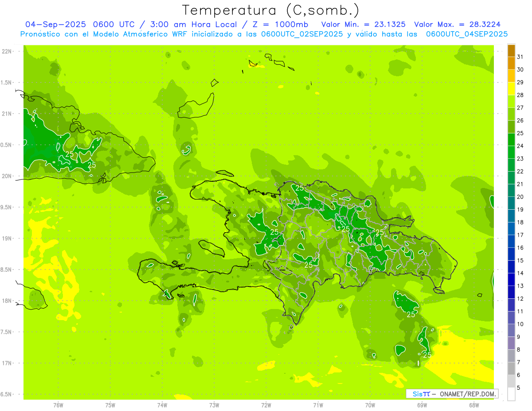This screenshot has width=532, height=411.
Task: Click the "19N" latitude axis label
Action: [8, 239]
